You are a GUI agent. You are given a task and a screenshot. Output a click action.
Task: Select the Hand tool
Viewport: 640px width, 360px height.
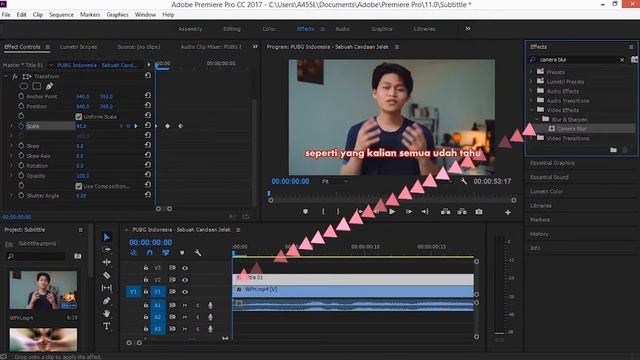(x=107, y=313)
